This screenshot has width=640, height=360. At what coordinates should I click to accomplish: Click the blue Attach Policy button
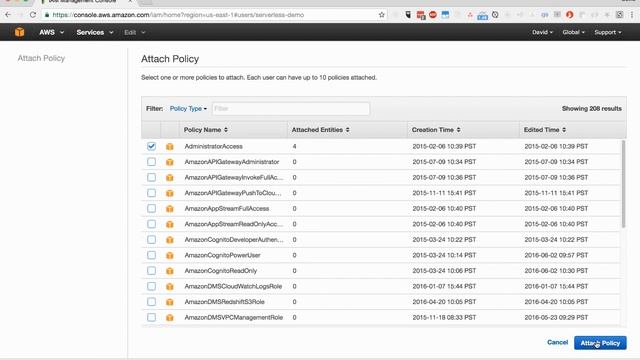click(x=600, y=343)
